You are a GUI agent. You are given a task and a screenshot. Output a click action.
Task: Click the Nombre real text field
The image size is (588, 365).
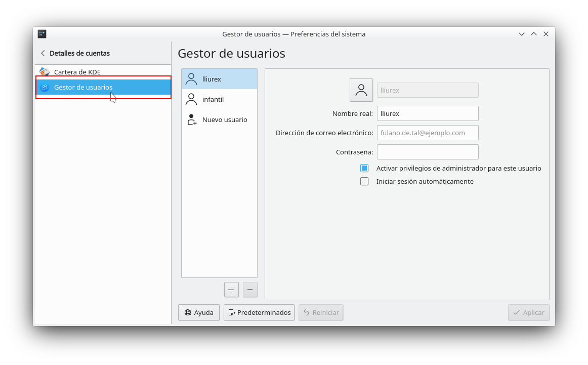coord(428,113)
